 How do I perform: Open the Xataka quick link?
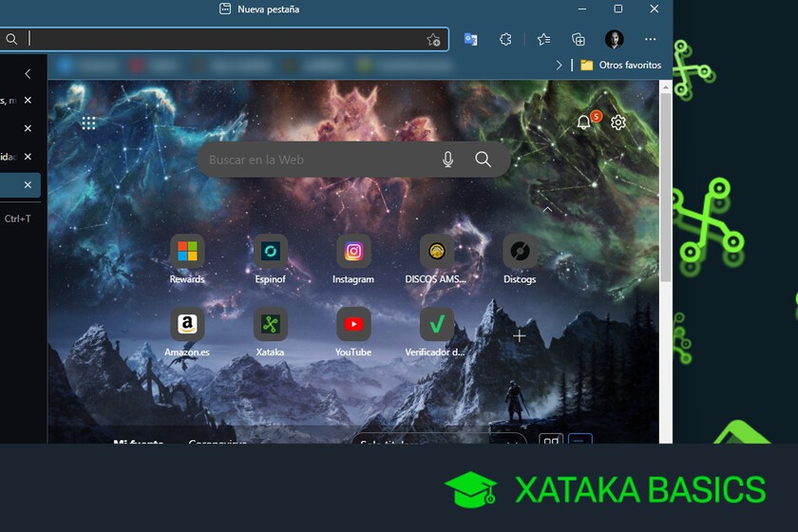(x=270, y=332)
